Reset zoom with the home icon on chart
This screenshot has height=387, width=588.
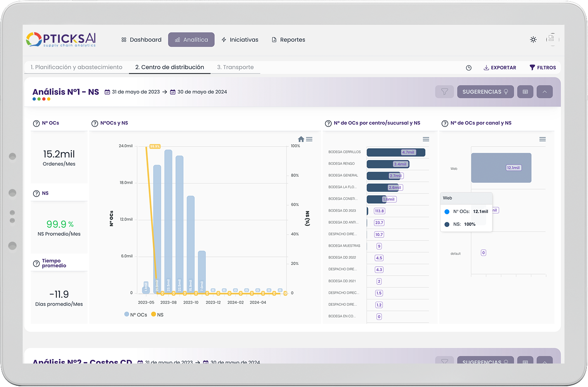[x=301, y=139]
